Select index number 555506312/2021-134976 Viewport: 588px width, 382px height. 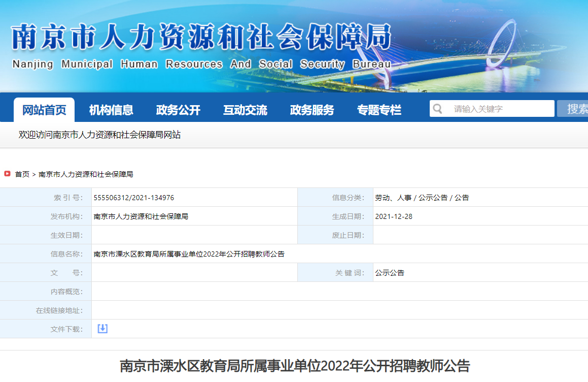pyautogui.click(x=134, y=198)
